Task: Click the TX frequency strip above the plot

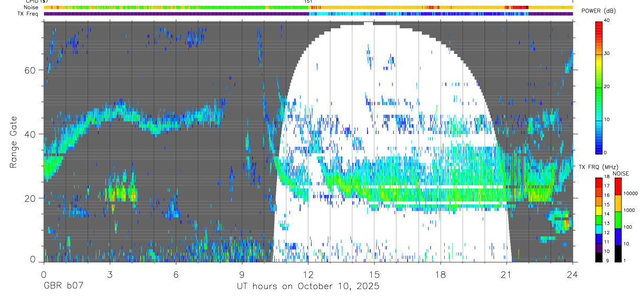Action: [308, 14]
